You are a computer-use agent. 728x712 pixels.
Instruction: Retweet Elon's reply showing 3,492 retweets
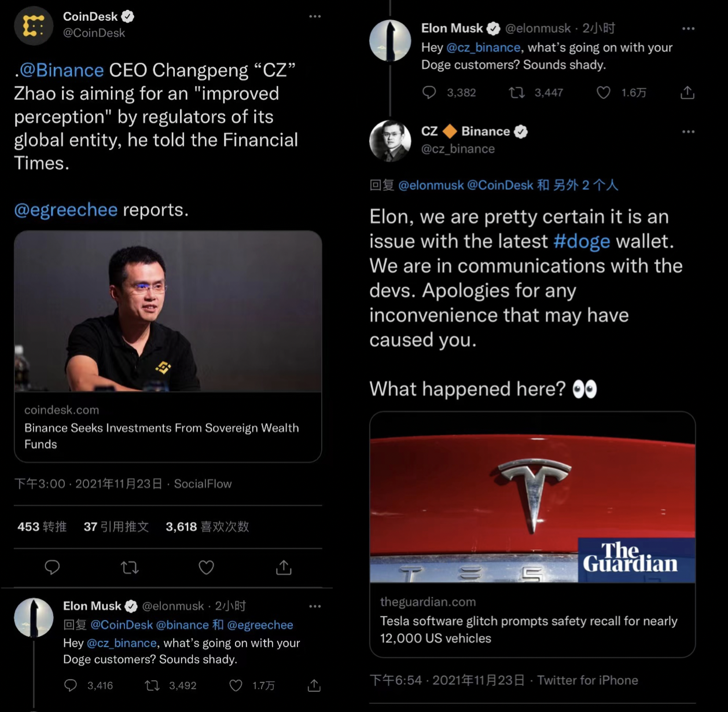[x=152, y=686]
